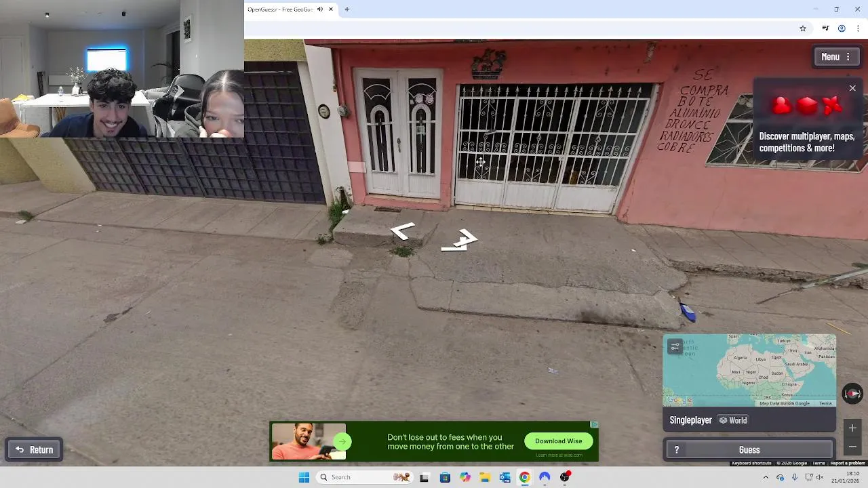868x488 pixels.
Task: Open Outlook from the taskbar
Action: (x=505, y=477)
